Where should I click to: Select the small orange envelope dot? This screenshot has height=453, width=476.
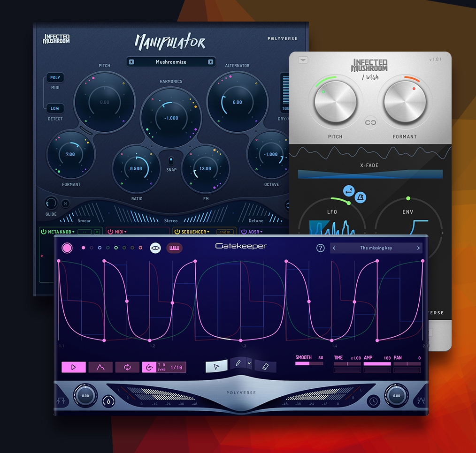(140, 248)
